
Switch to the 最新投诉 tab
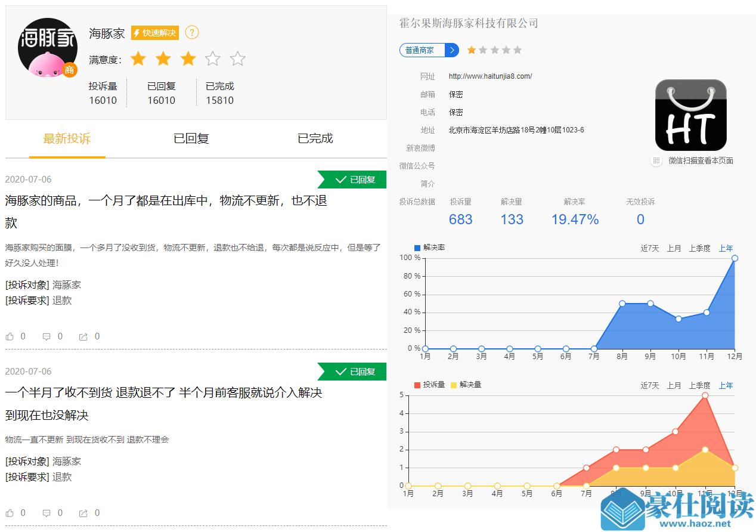click(x=67, y=139)
